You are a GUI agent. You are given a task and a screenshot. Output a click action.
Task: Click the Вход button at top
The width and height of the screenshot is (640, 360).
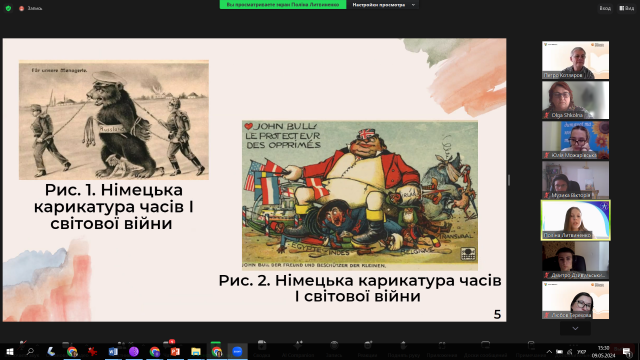coord(605,8)
